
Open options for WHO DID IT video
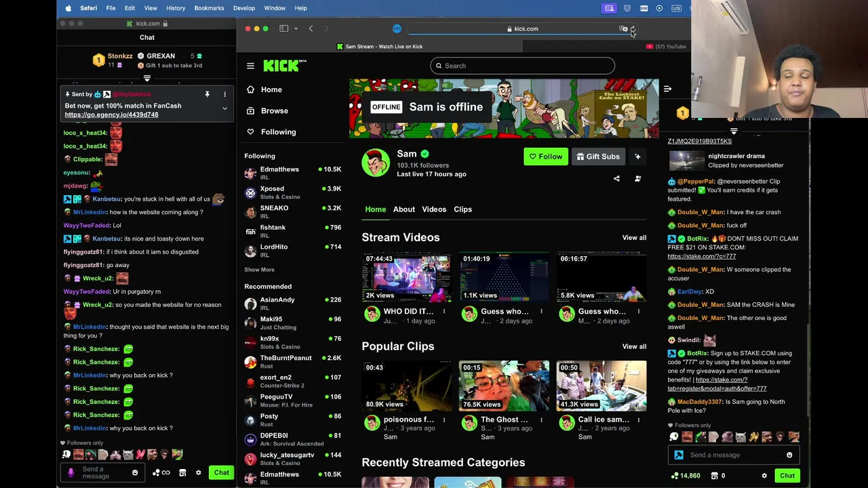pos(444,312)
